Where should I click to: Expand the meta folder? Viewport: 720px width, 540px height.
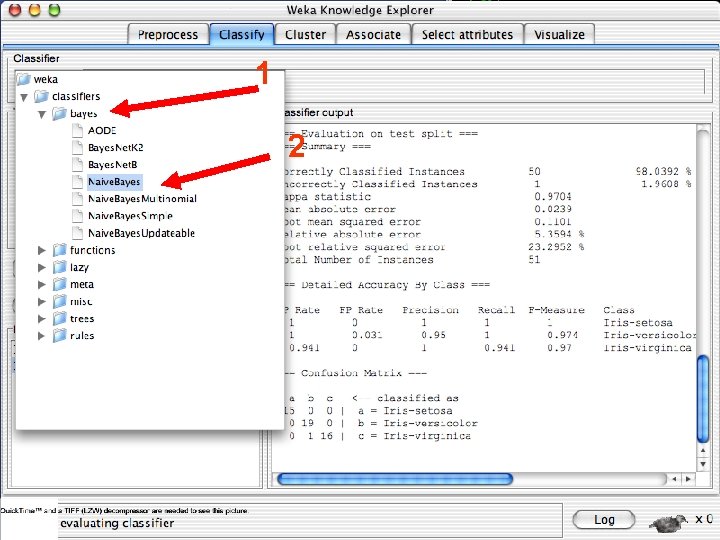tap(42, 284)
